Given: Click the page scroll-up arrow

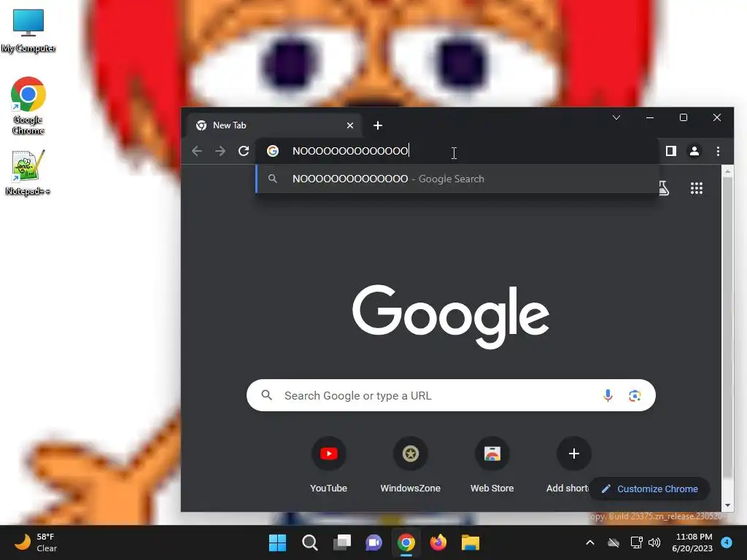Looking at the screenshot, I should coord(727,171).
